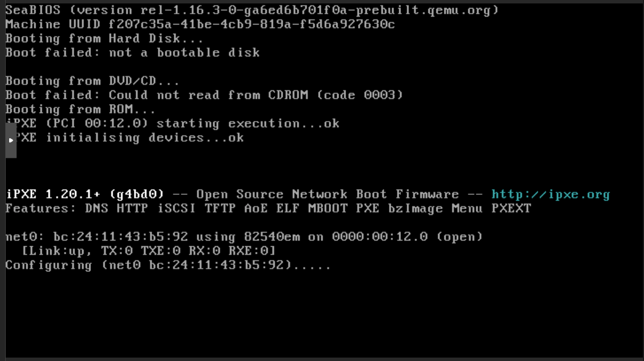Screen dimensions: 644x361
Task: Click the "iPXE 1.20.1+ (g4bd0)" version text
Action: click(85, 194)
